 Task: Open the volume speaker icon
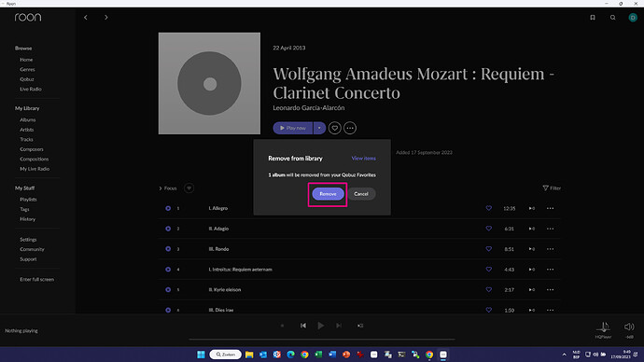(629, 327)
